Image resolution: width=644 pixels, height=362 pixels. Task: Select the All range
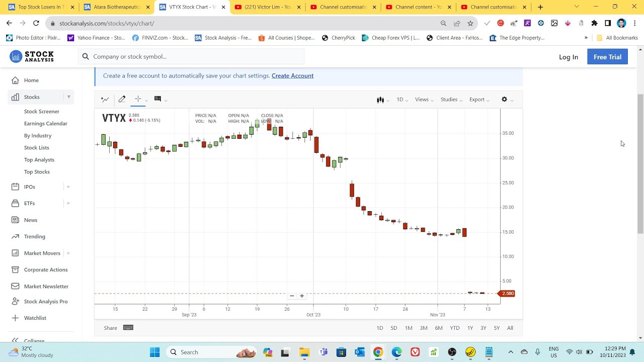pyautogui.click(x=510, y=328)
